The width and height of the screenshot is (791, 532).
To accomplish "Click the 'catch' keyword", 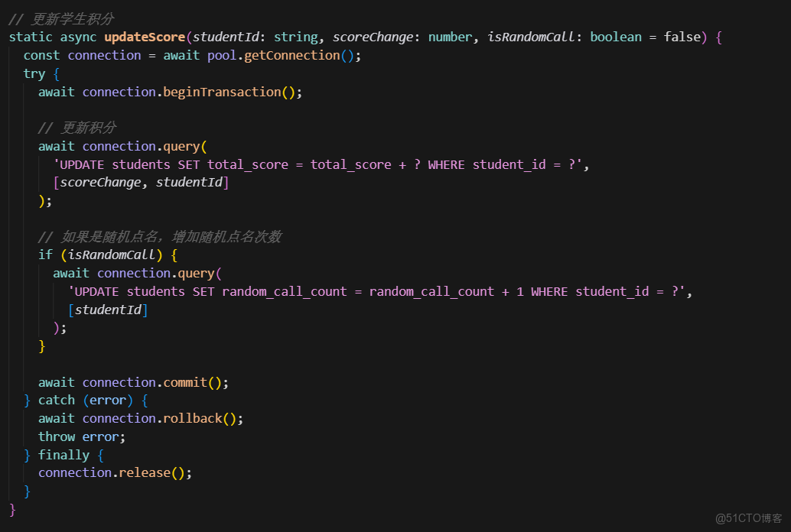I will 57,401.
